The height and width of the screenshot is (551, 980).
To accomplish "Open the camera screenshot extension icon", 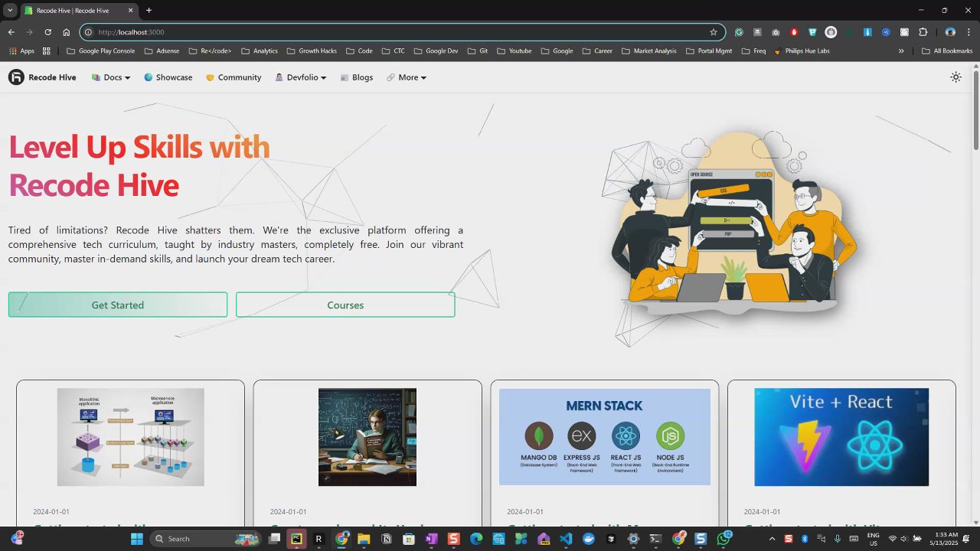I will point(776,32).
